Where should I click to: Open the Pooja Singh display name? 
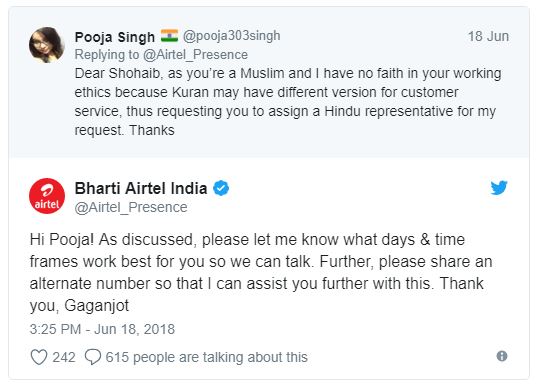click(115, 37)
